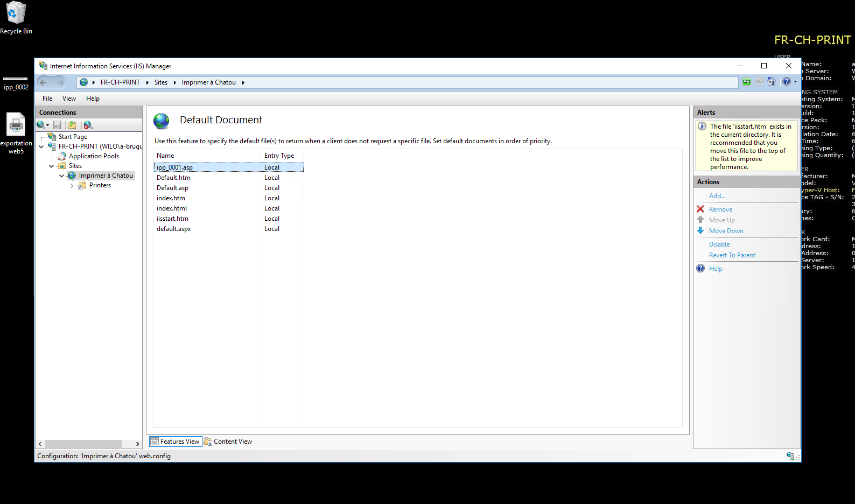
Task: Select iisstart.htm in the document list
Action: 172,219
